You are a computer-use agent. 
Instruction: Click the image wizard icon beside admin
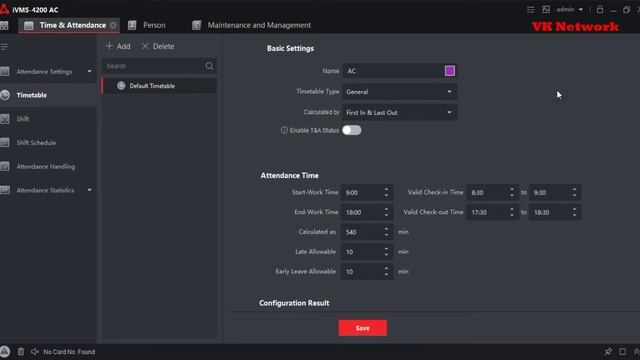point(546,9)
